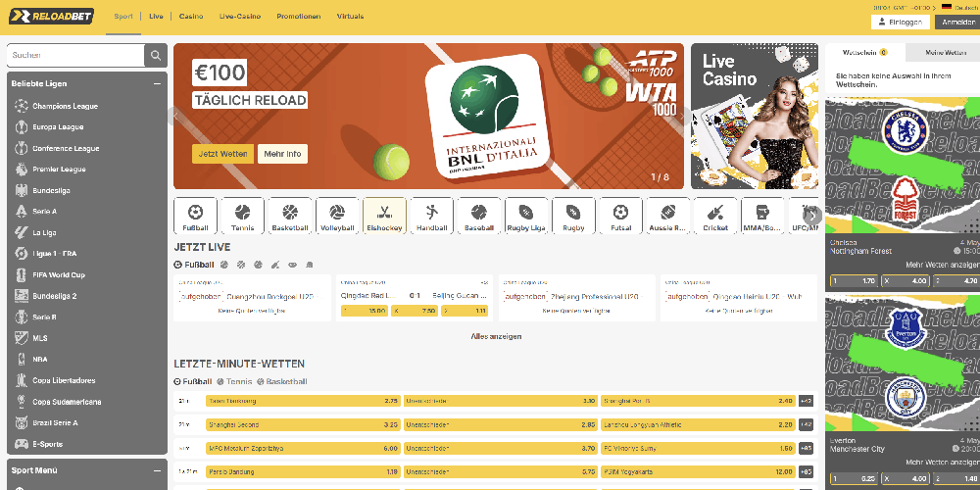The height and width of the screenshot is (490, 980).
Task: Expand more markets for Persib Bandung match
Action: [x=807, y=472]
